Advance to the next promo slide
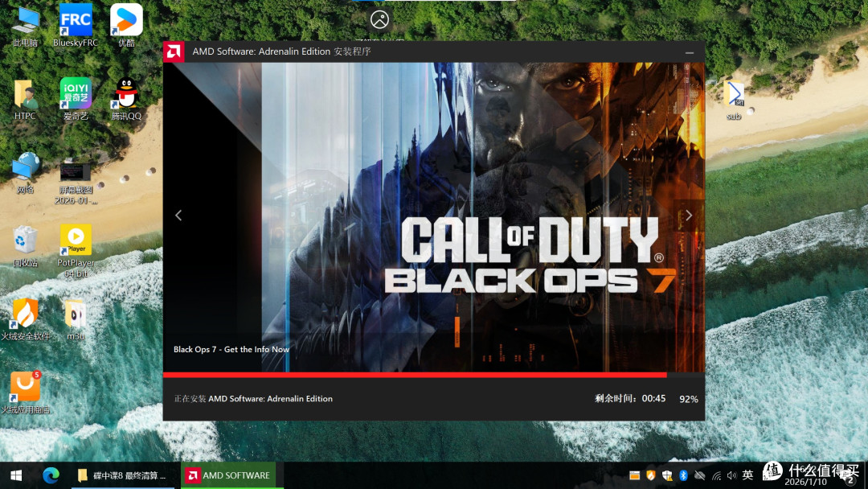Viewport: 868px width, 489px height. point(689,216)
